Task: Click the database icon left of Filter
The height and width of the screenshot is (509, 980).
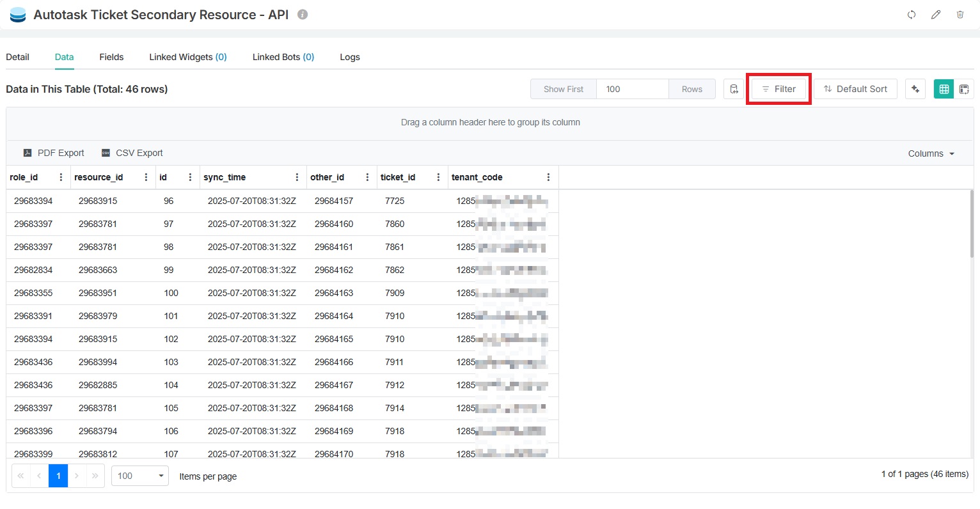Action: pos(734,89)
